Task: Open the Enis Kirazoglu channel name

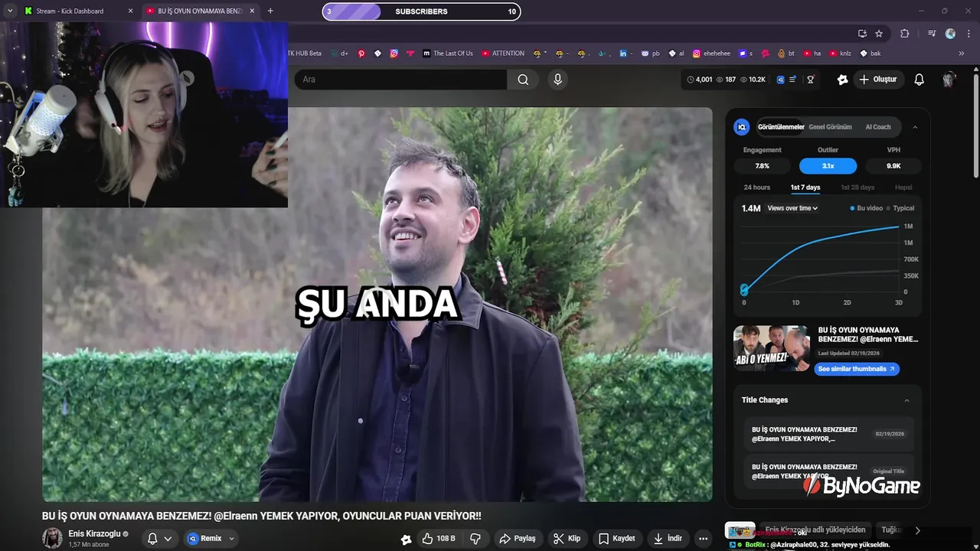Action: (94, 534)
